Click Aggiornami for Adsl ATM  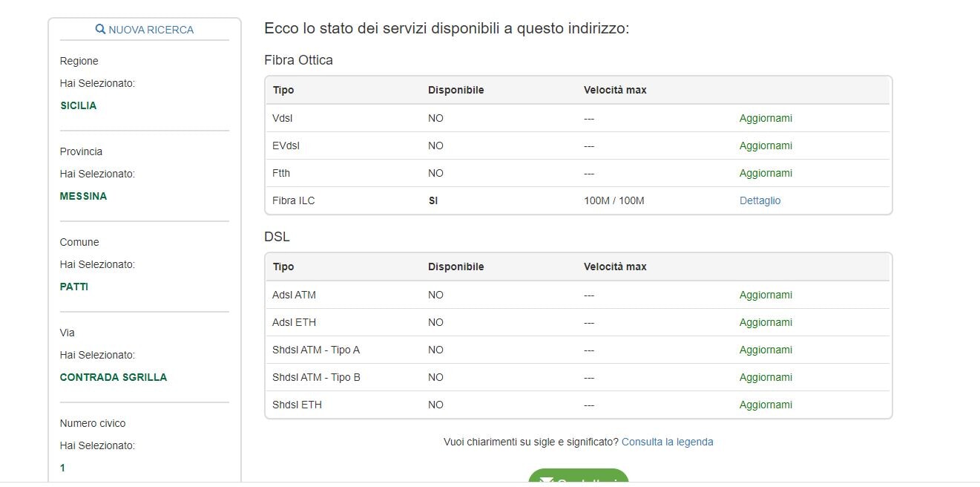[x=766, y=295]
